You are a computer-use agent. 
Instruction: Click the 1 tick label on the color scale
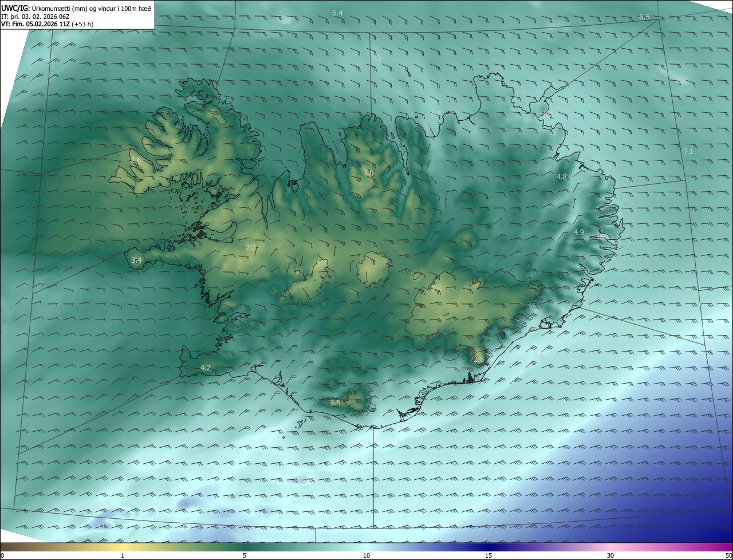click(x=123, y=555)
